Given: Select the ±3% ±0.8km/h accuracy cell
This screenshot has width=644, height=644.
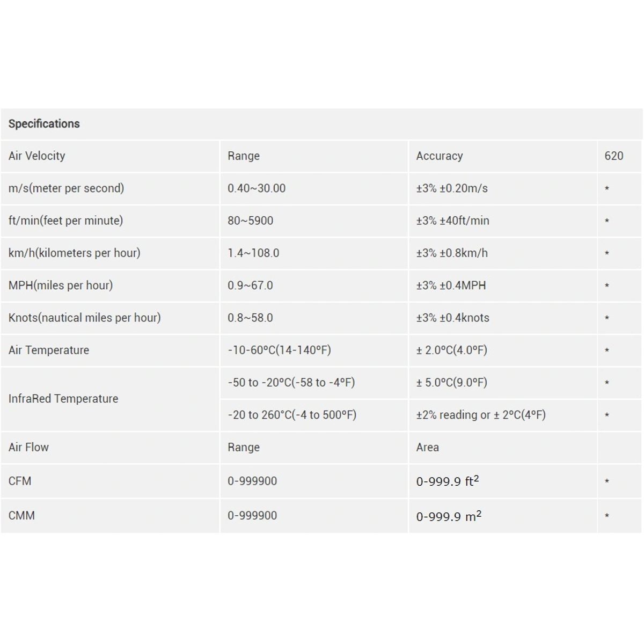Looking at the screenshot, I should click(503, 253).
